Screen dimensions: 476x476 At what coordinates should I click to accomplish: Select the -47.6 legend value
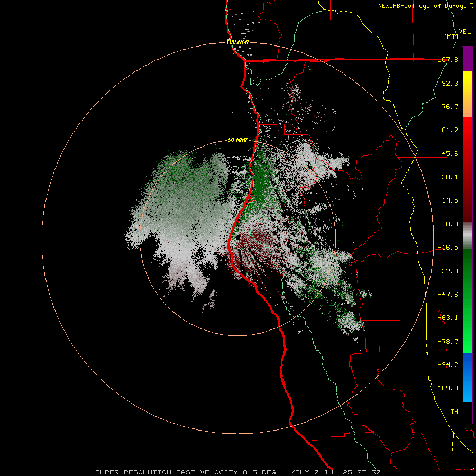click(x=448, y=295)
